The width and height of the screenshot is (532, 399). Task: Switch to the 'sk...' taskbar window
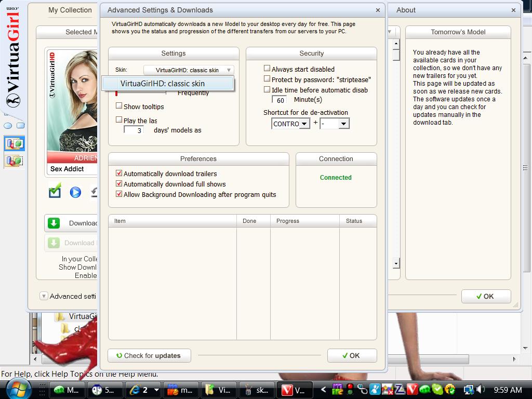pyautogui.click(x=257, y=390)
